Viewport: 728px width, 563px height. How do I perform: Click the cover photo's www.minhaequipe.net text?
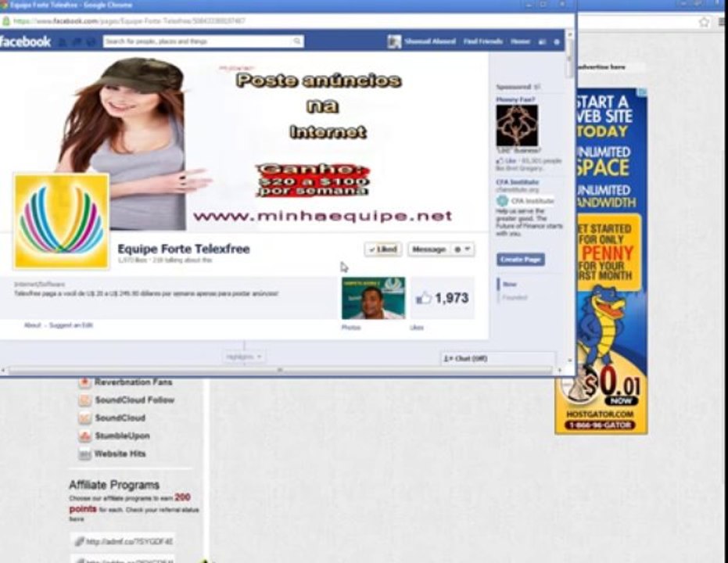323,217
